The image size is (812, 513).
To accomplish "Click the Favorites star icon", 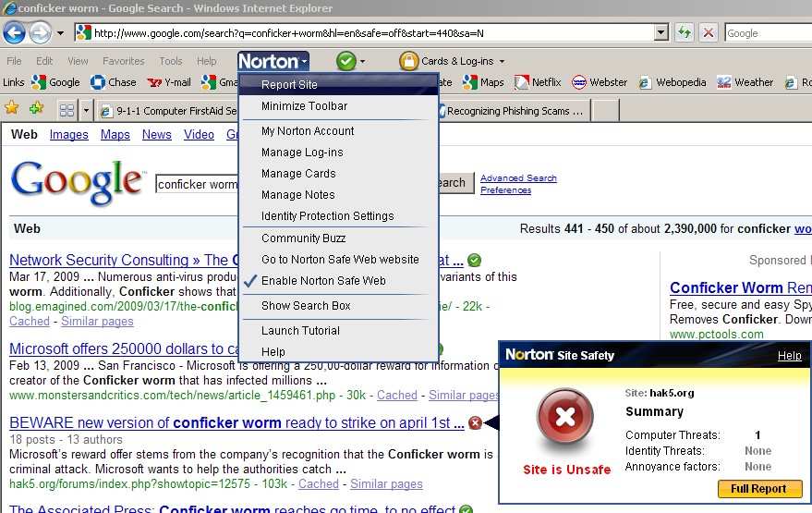I will pyautogui.click(x=12, y=109).
